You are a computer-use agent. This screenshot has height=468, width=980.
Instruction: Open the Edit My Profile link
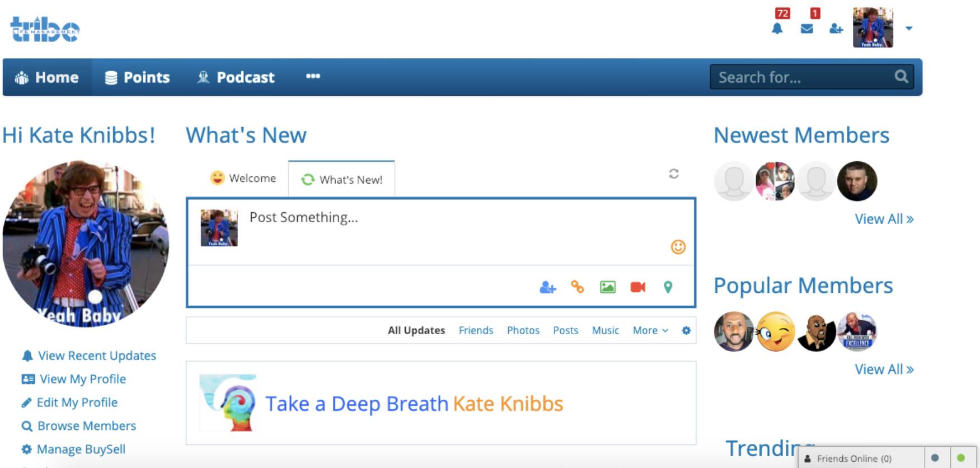[77, 403]
